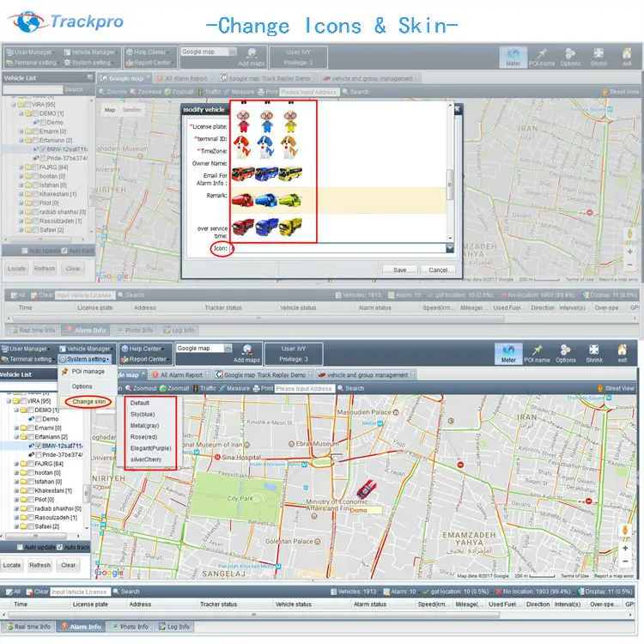The image size is (644, 644).
Task: Pick the blue dog vehicle icon
Action: coord(265,148)
